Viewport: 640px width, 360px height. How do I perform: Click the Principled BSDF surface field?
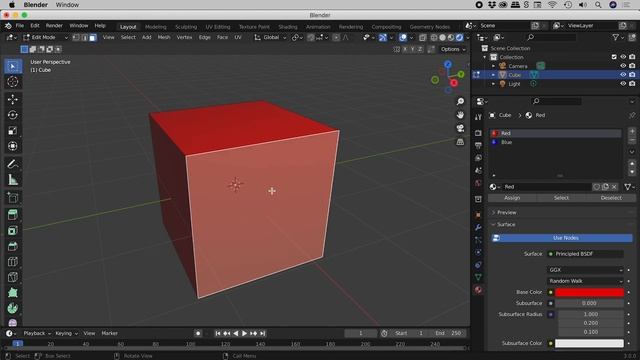[x=585, y=254]
